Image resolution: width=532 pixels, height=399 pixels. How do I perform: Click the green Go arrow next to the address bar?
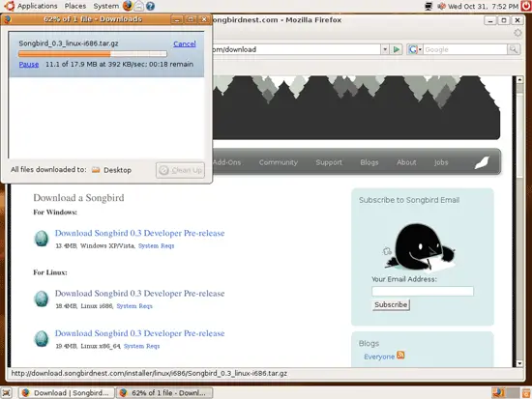[396, 49]
